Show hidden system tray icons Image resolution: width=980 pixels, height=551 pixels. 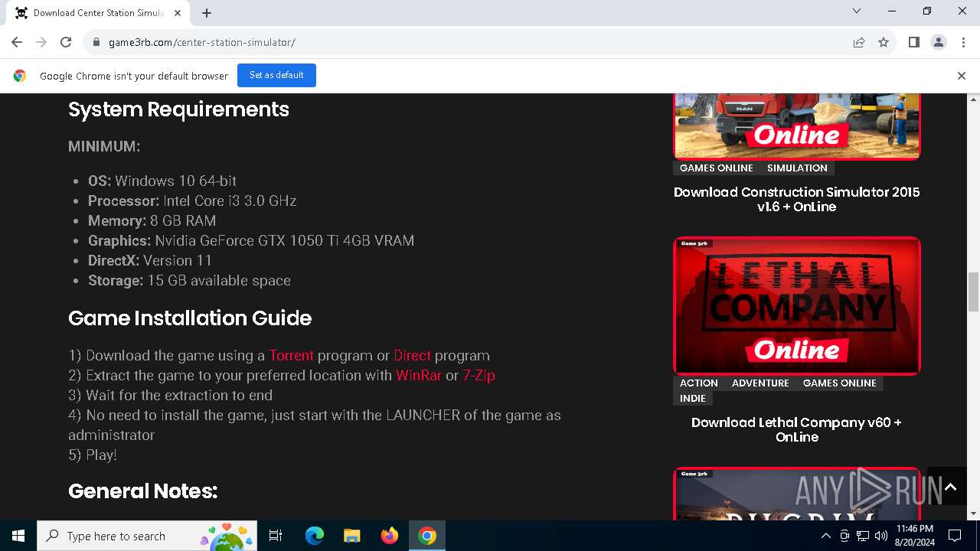click(x=825, y=536)
